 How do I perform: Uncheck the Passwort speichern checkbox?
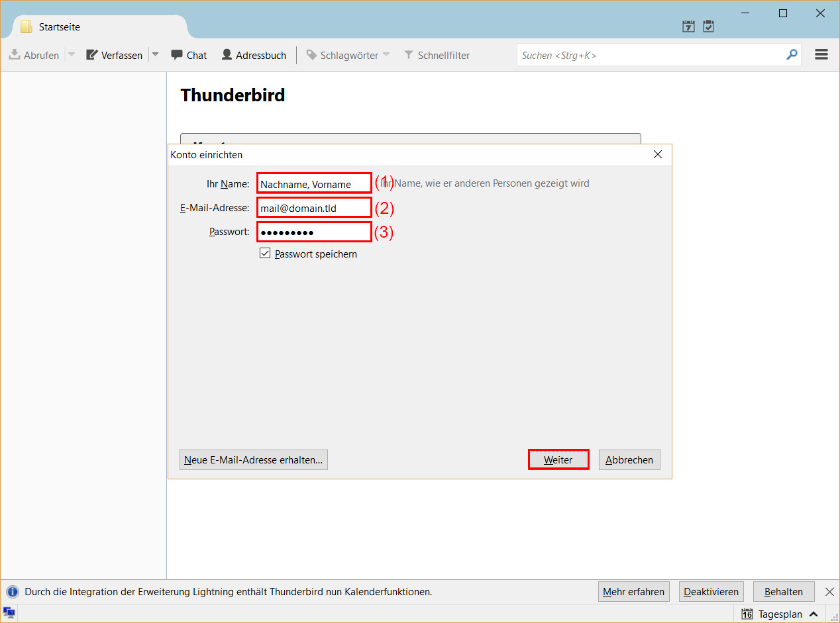point(265,253)
